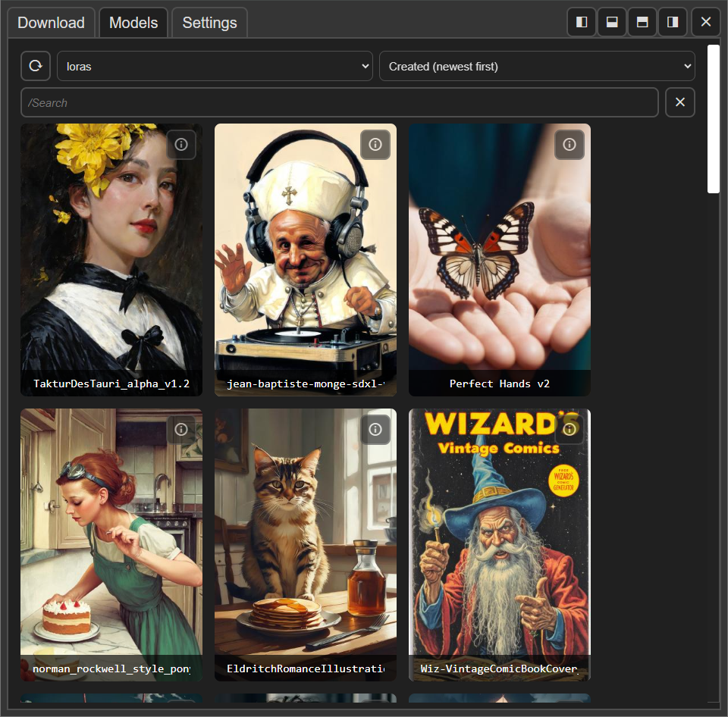Dock the panel to the bottom
This screenshot has width=728, height=717.
click(x=612, y=22)
